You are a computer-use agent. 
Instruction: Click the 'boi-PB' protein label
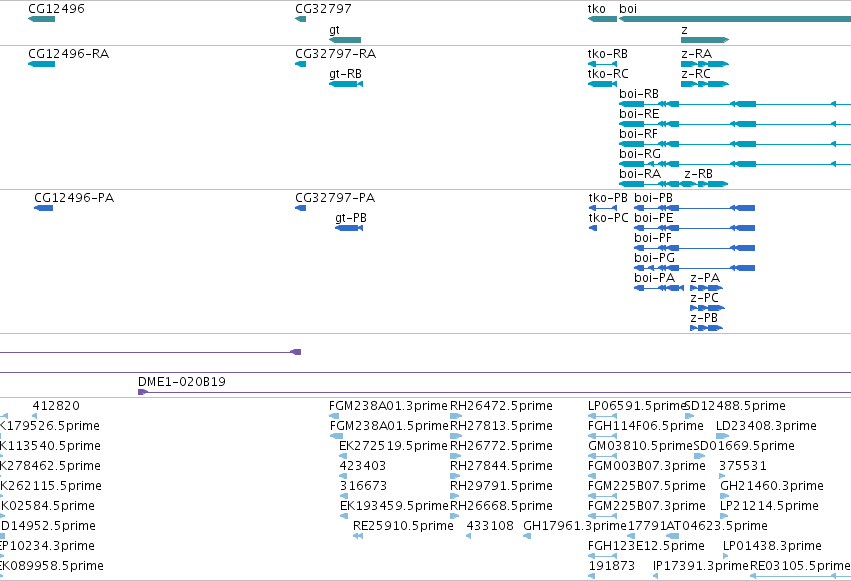pos(653,198)
